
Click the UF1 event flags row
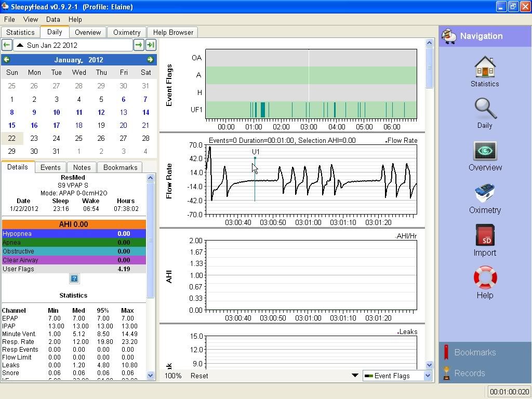tap(311, 110)
